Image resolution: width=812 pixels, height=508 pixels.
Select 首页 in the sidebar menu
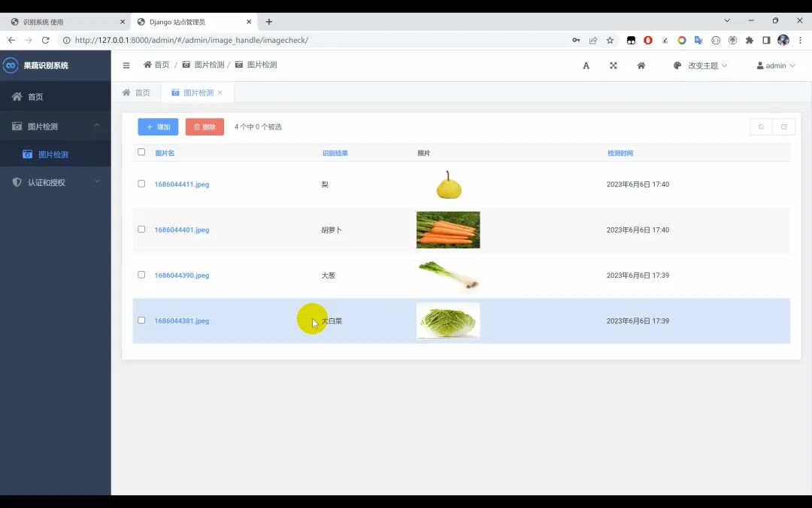pyautogui.click(x=56, y=96)
